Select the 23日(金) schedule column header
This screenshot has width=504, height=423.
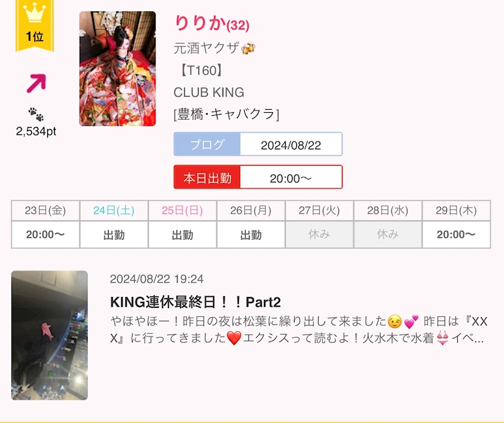[x=46, y=211]
